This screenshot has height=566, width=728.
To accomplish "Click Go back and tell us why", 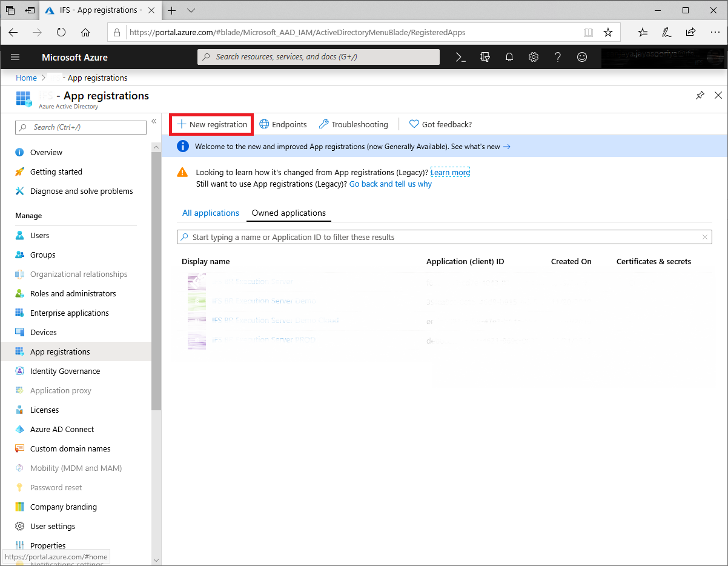I will [391, 184].
